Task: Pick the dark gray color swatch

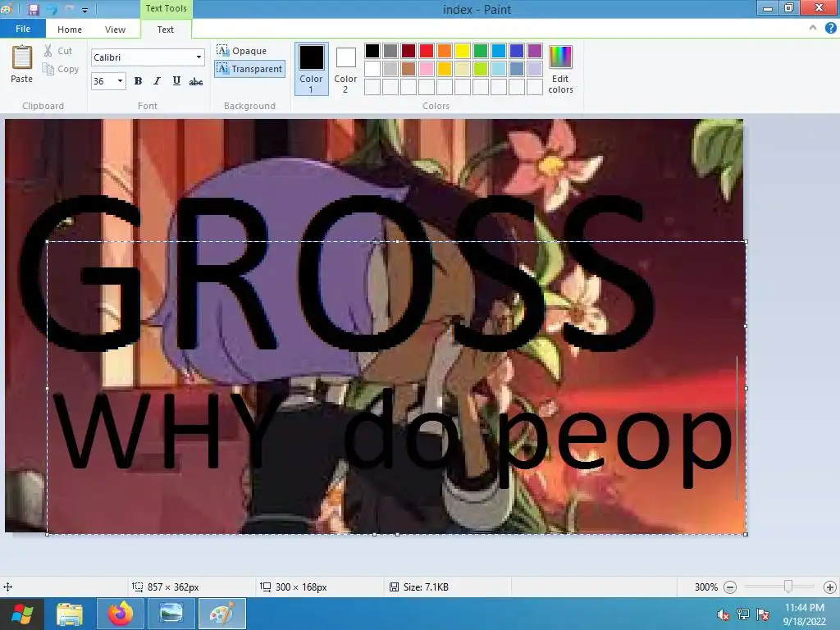Action: click(x=390, y=51)
